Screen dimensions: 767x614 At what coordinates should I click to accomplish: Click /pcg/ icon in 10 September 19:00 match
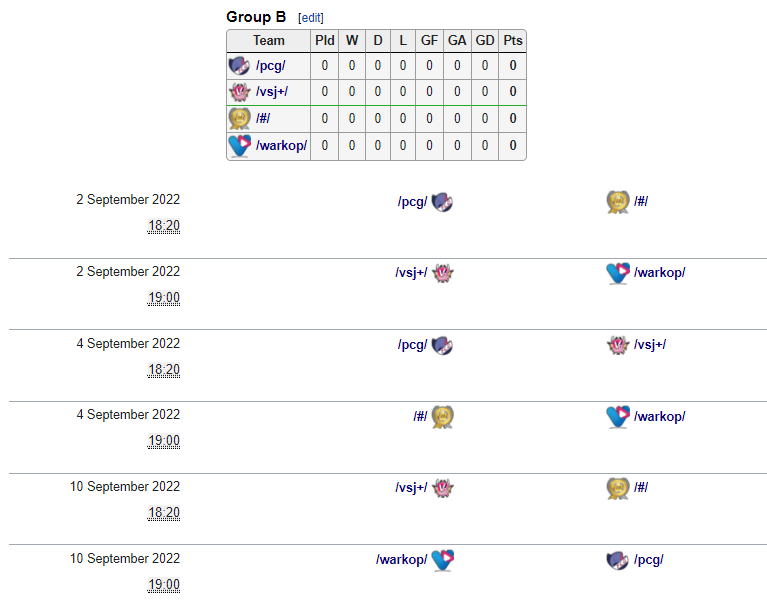pos(617,560)
